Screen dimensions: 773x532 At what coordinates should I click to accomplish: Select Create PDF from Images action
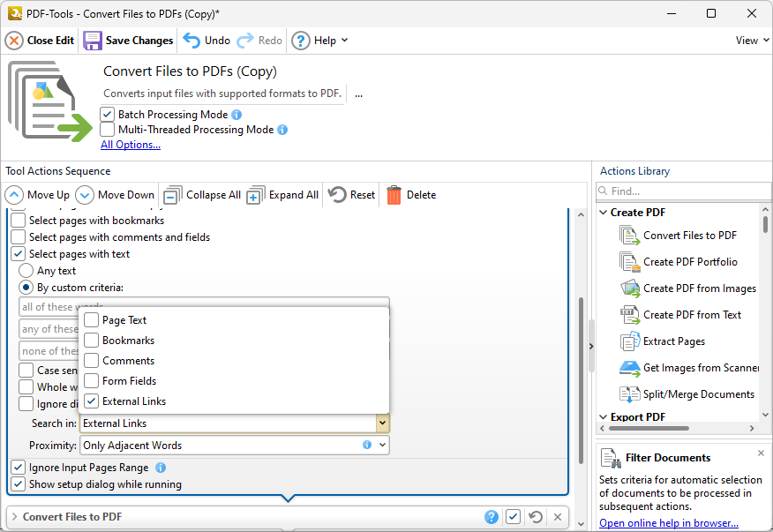click(687, 288)
